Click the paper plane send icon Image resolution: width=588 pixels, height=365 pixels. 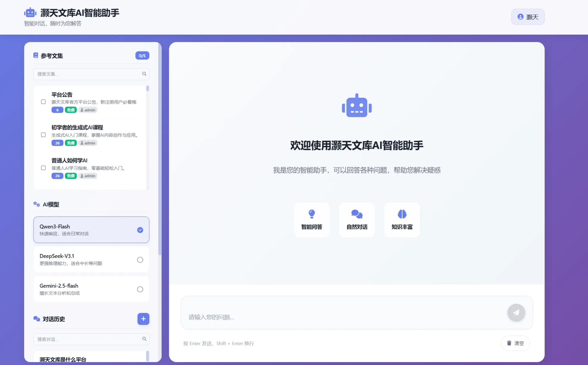[516, 313]
